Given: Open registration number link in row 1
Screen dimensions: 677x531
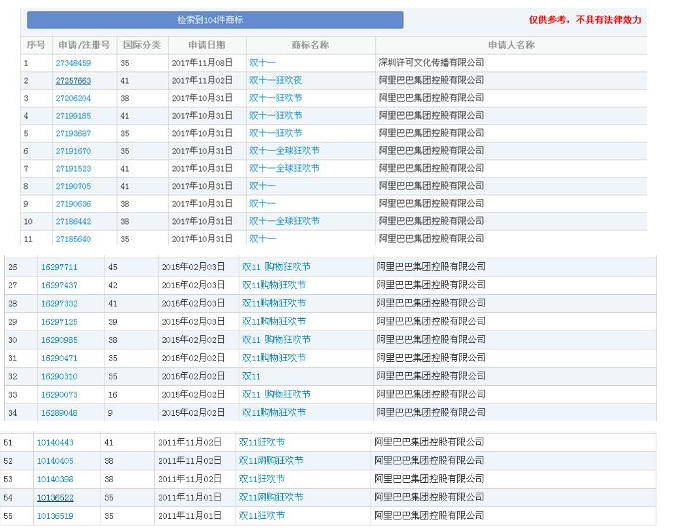Looking at the screenshot, I should click(x=73, y=63).
